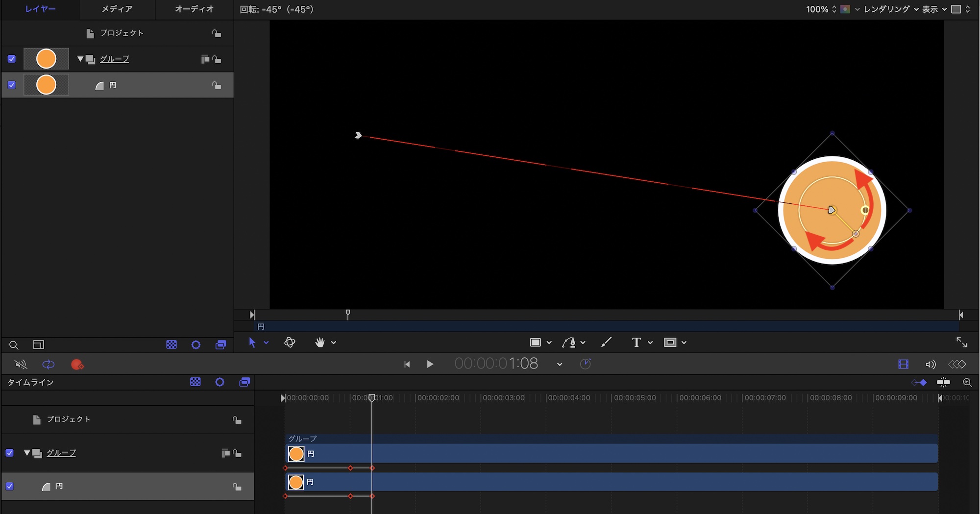Click the timecode display 00:00:01:08
The image size is (980, 514).
(x=496, y=364)
